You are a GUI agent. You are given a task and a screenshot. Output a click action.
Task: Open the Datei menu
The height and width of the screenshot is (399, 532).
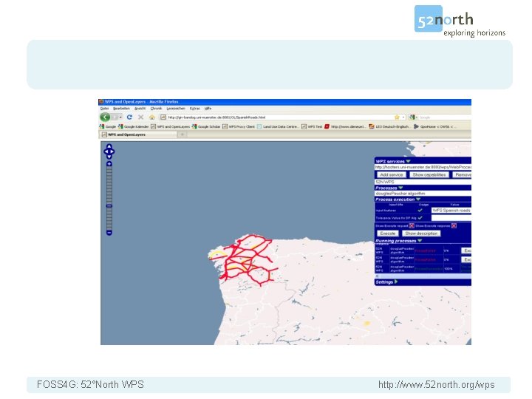(104, 108)
